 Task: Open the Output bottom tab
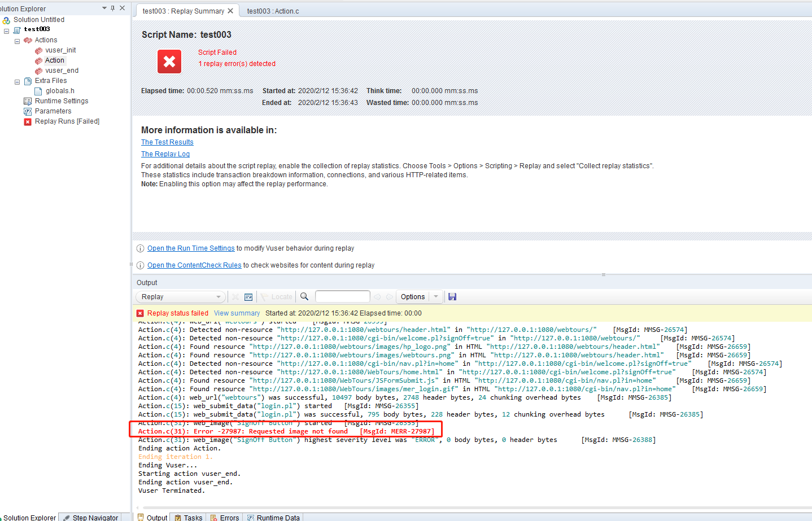click(152, 517)
